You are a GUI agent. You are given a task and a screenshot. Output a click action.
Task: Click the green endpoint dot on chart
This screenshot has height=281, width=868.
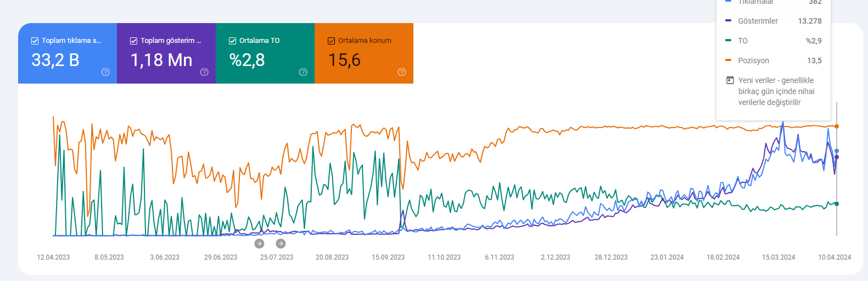pyautogui.click(x=837, y=204)
